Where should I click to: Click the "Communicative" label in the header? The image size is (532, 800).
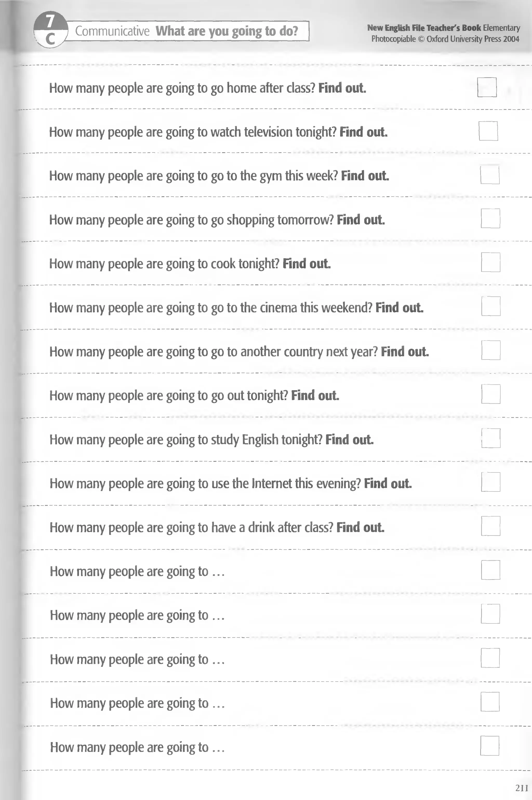tap(112, 31)
